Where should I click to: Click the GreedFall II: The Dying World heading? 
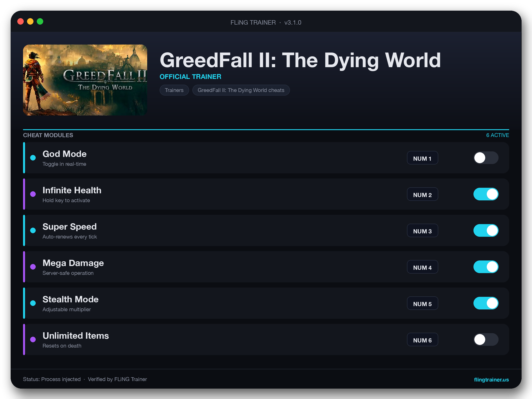pos(300,60)
